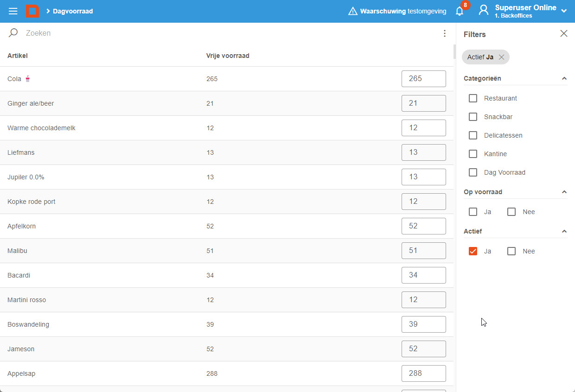Screen dimensions: 575x392
Task: Open the three-dot options menu
Action: 445,33
